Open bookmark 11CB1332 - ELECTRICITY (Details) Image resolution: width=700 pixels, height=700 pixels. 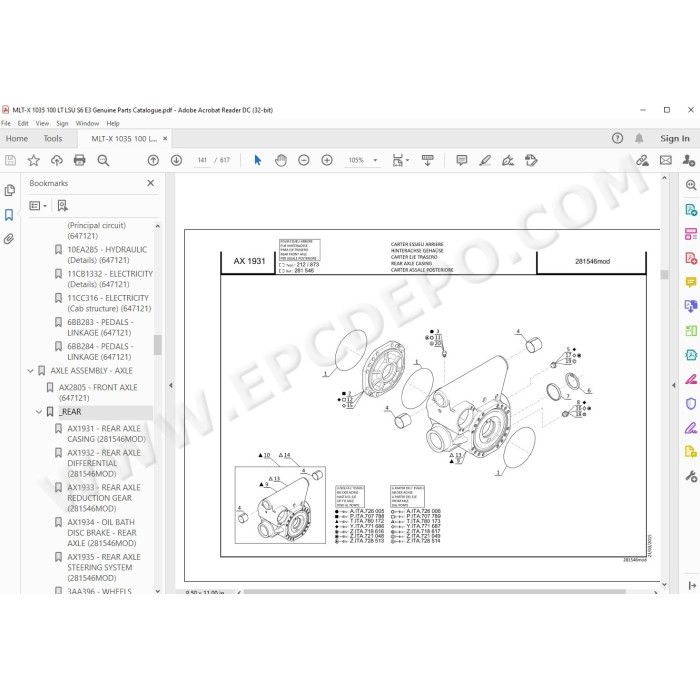pyautogui.click(x=110, y=279)
